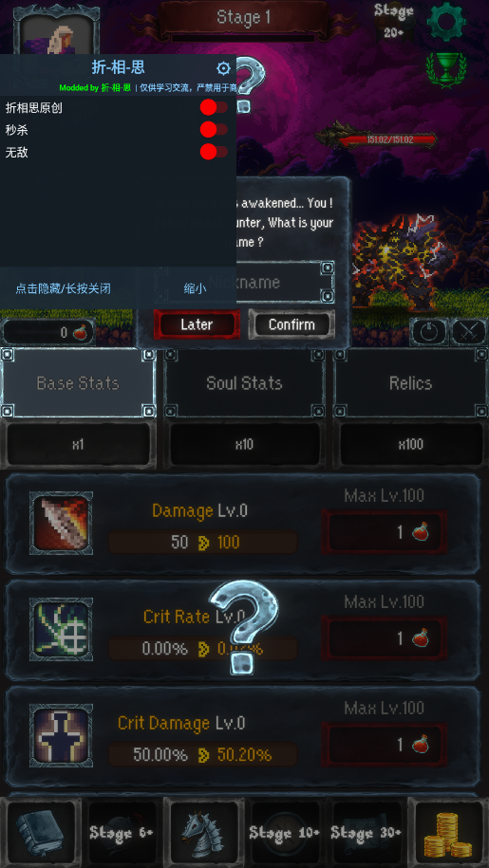The width and height of the screenshot is (489, 868).
Task: Select the horse knight helmet icon
Action: [203, 832]
